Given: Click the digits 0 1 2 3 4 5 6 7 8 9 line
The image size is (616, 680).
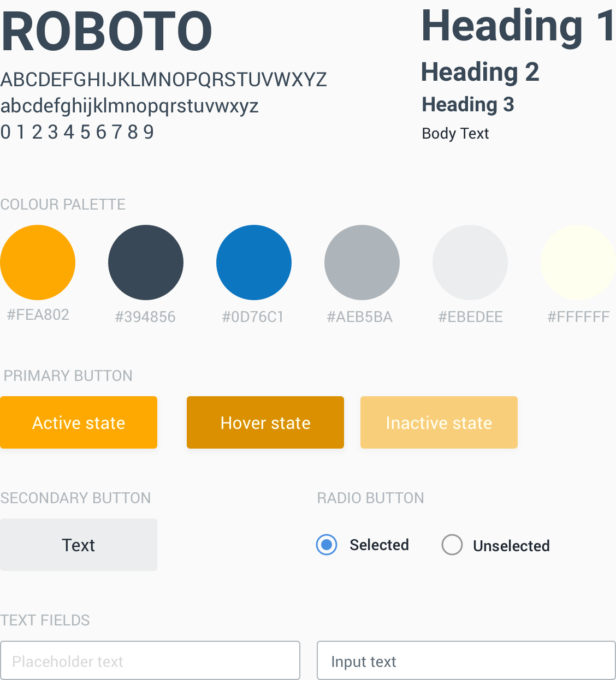Looking at the screenshot, I should click(x=77, y=132).
